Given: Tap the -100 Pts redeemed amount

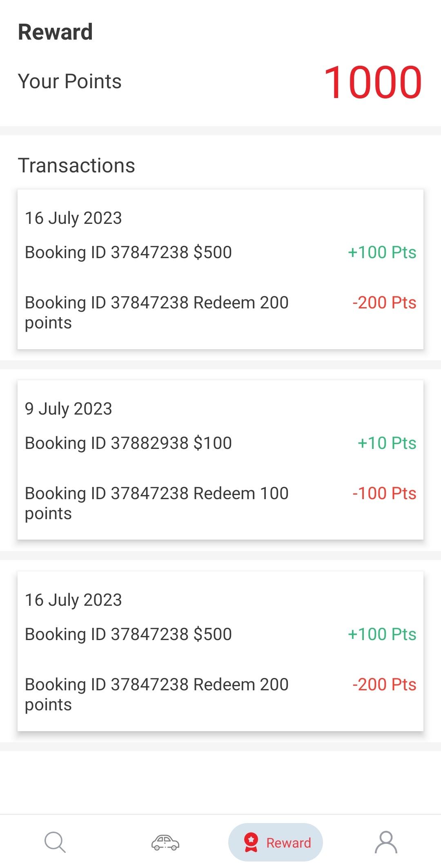Looking at the screenshot, I should (x=384, y=493).
